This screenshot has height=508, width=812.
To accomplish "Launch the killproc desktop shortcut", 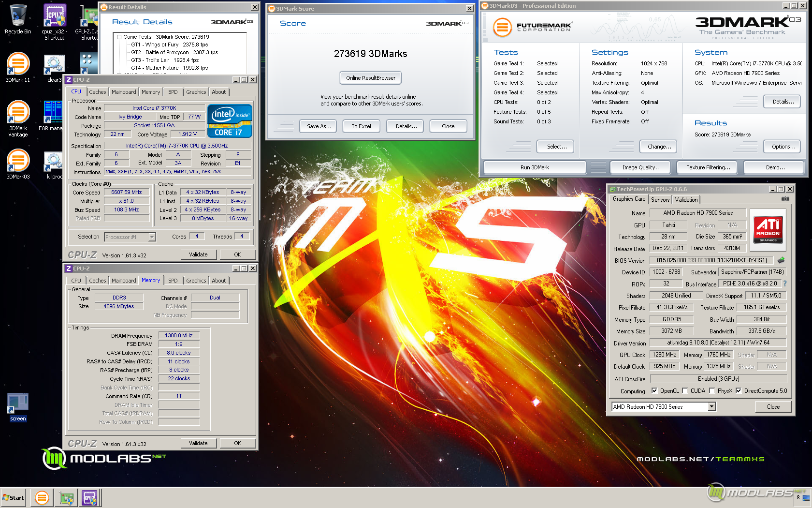I will 54,164.
